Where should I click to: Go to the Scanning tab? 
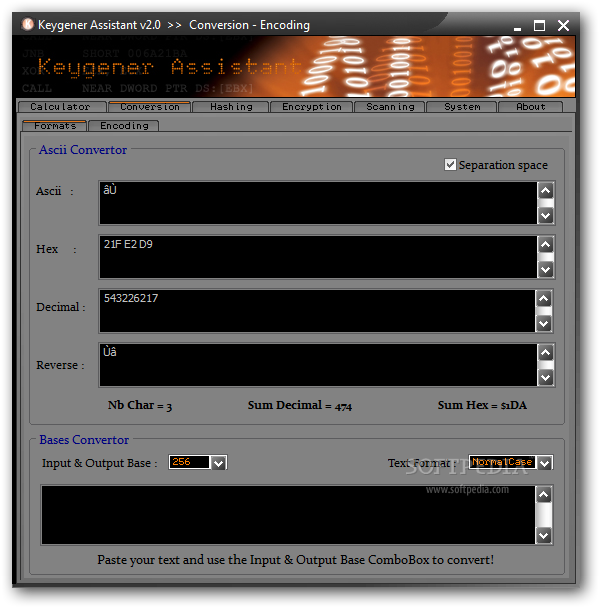pos(390,107)
